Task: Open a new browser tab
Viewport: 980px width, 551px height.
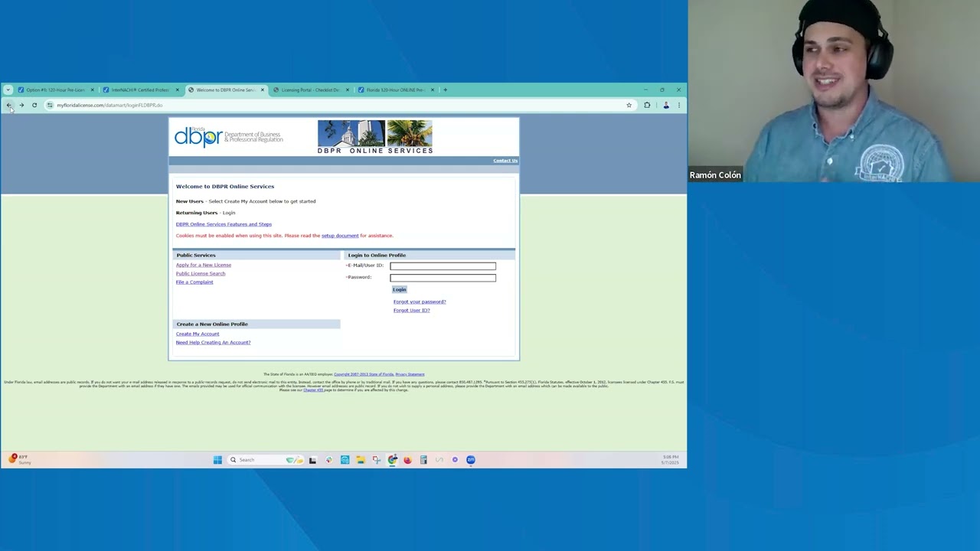Action: [x=445, y=90]
